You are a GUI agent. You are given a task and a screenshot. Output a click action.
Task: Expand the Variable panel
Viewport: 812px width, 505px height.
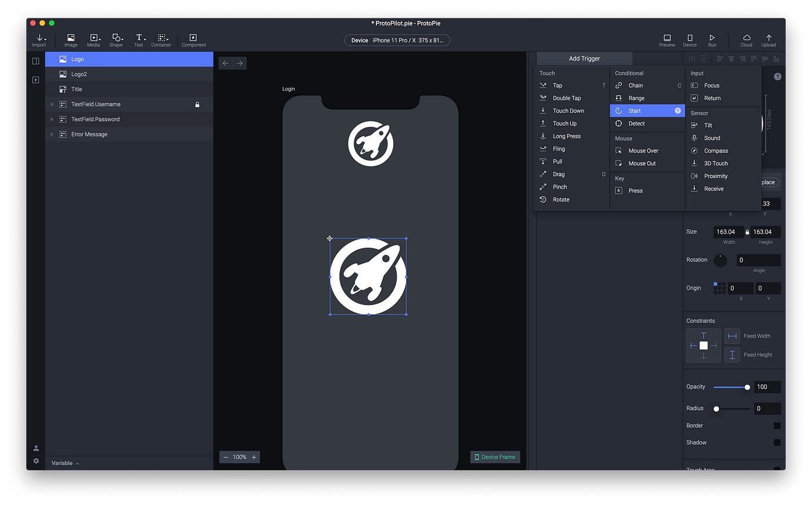click(66, 463)
